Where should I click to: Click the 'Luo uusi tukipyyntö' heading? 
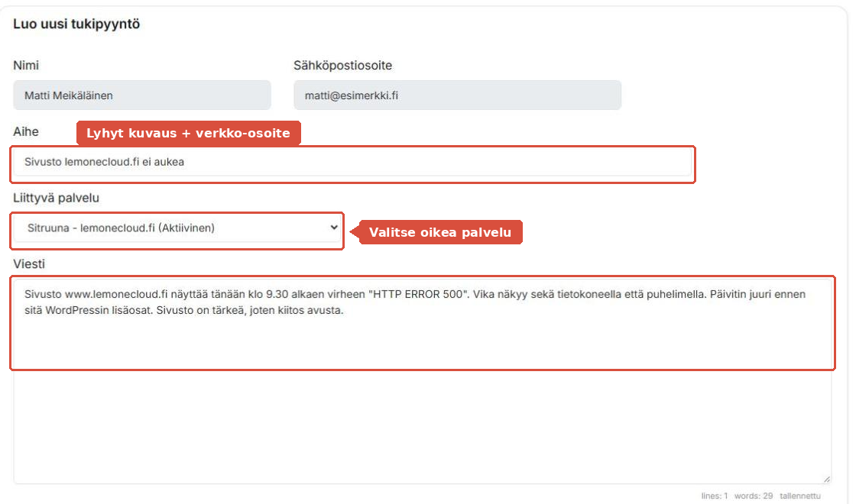pos(76,24)
